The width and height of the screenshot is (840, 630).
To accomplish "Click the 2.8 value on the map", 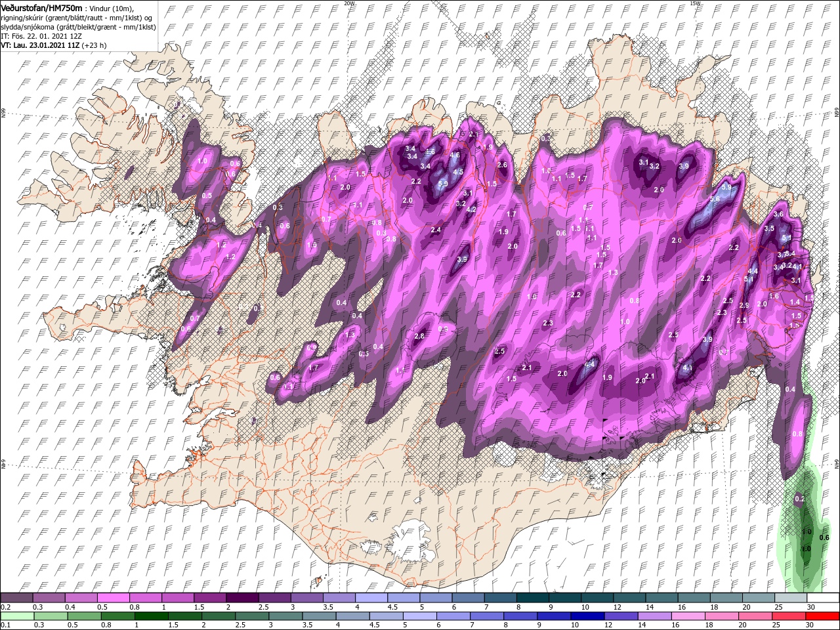I will pos(419,336).
